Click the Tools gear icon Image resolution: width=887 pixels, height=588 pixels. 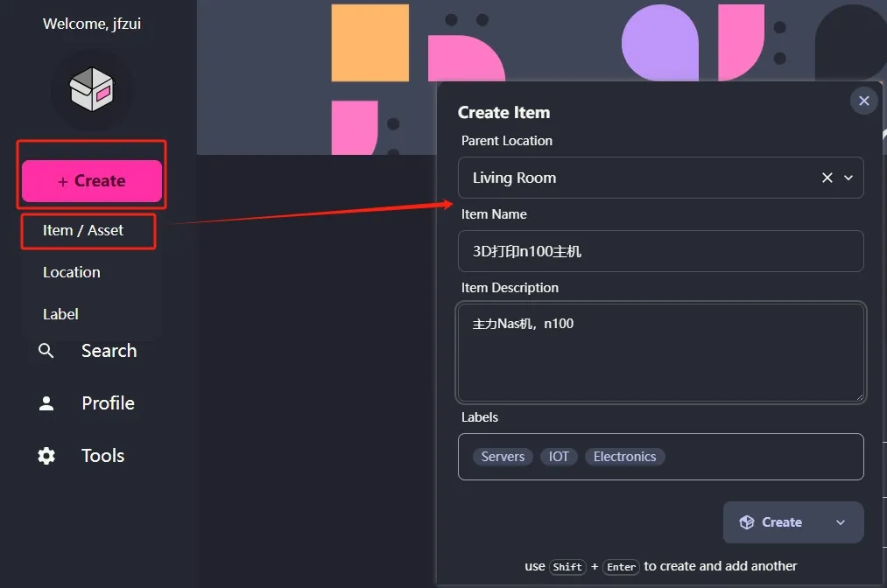(x=46, y=456)
